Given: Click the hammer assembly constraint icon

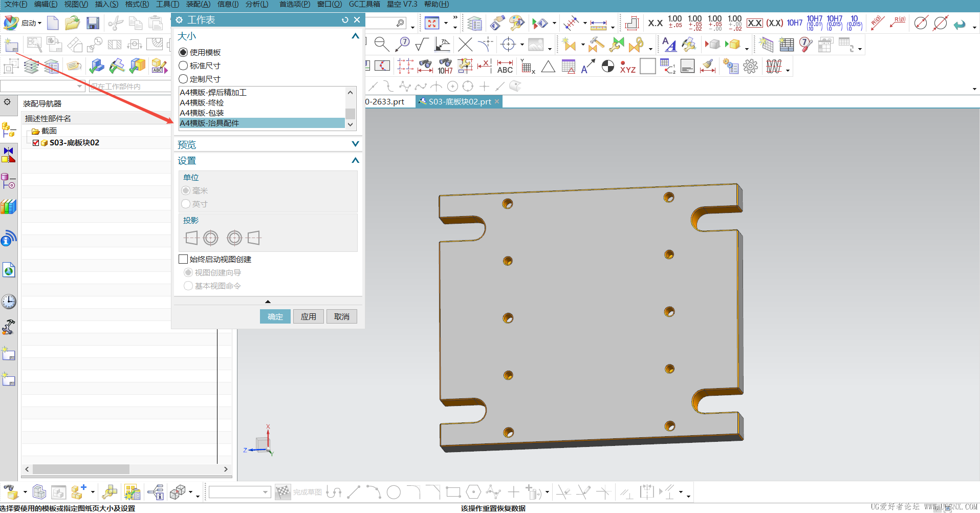Looking at the screenshot, I should pyautogui.click(x=596, y=45).
